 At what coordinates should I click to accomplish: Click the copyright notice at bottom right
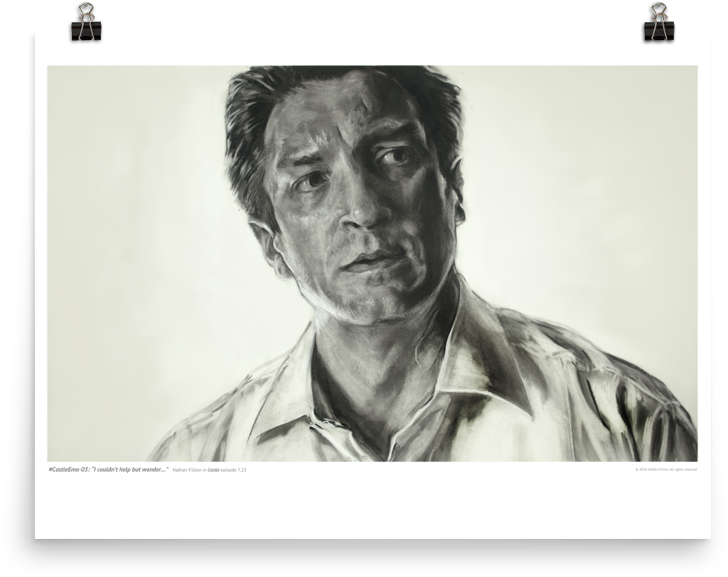[666, 469]
